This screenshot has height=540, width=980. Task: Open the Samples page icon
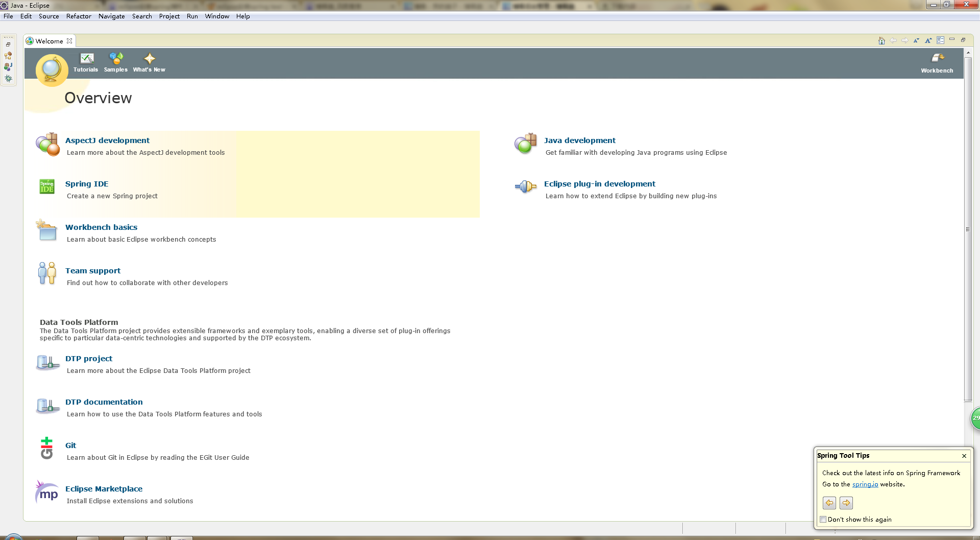(116, 58)
